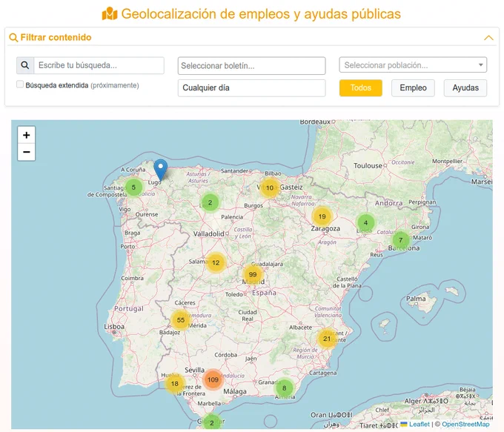504x432 pixels.
Task: Open the cluster marker 55 near Badajoz
Action: coord(181,320)
